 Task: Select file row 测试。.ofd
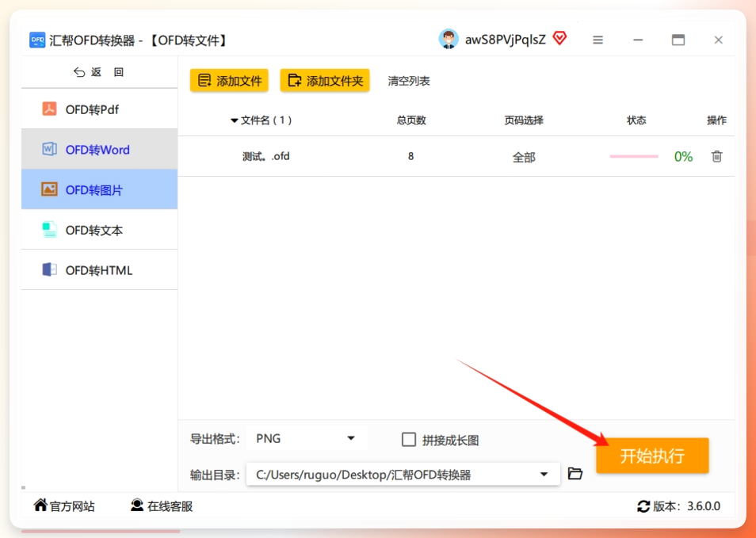point(456,156)
